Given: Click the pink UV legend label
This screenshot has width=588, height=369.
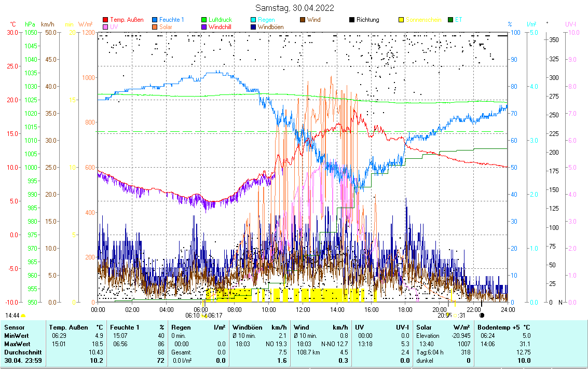Looking at the screenshot, I should (x=114, y=26).
